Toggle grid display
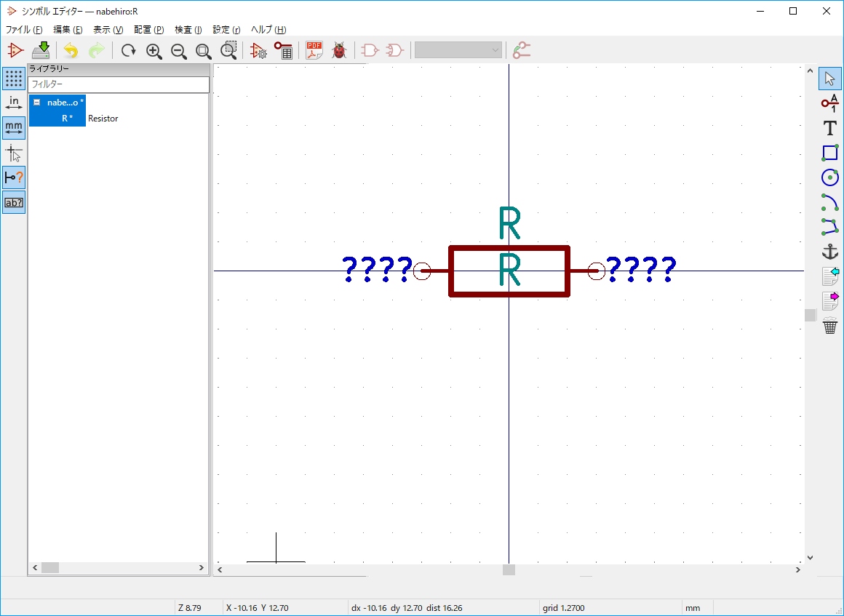 point(14,79)
